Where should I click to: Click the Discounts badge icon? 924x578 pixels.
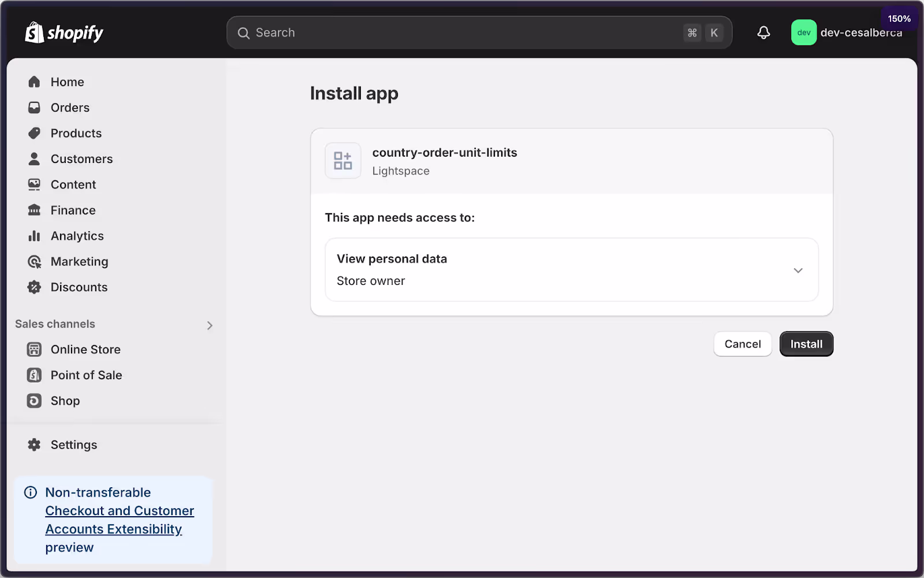coord(34,287)
